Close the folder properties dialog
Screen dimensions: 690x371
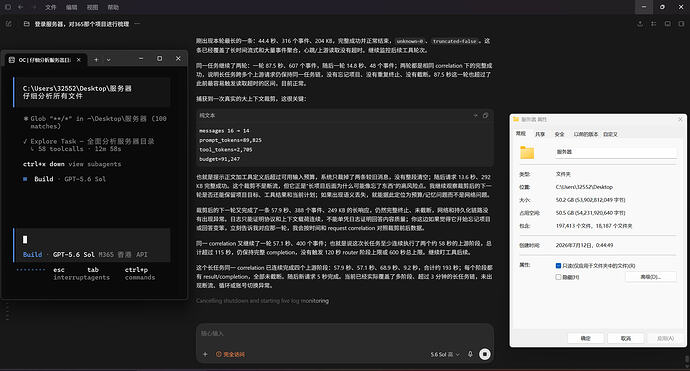pos(680,119)
